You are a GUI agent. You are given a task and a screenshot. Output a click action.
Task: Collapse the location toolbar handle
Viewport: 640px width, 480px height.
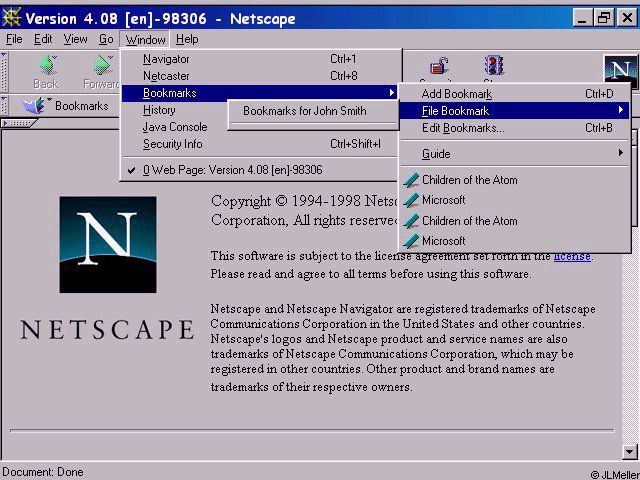pyautogui.click(x=4, y=106)
